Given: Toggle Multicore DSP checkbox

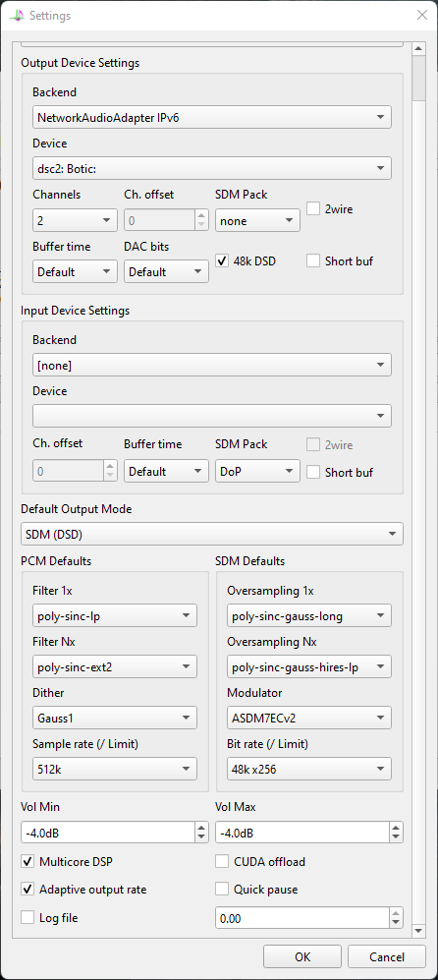Looking at the screenshot, I should tap(27, 862).
